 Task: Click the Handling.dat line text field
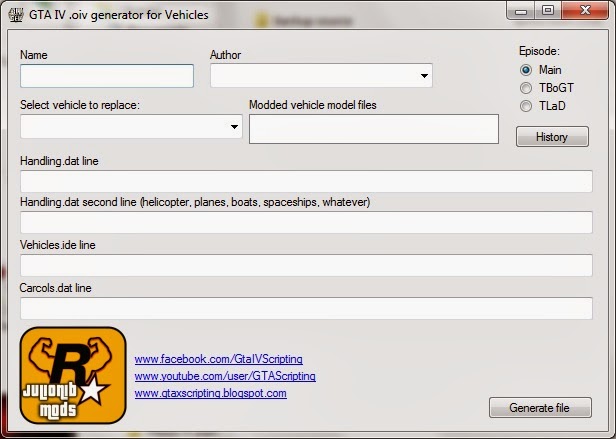[306, 181]
